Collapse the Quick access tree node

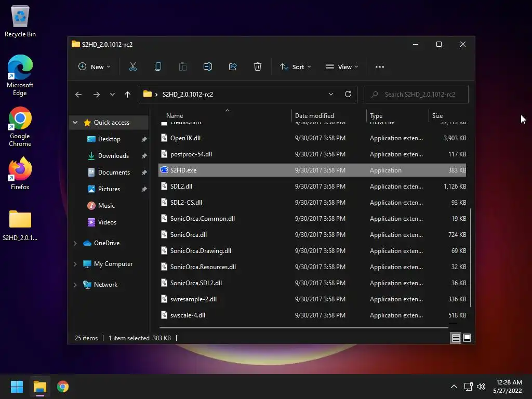coord(75,123)
